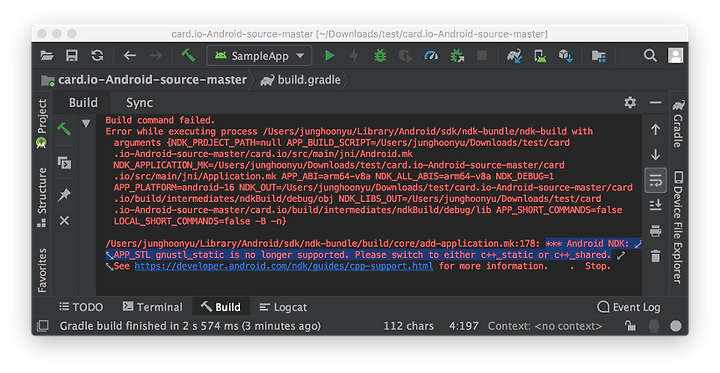720x373 pixels.
Task: Click Gradle build finished status message
Action: point(190,326)
